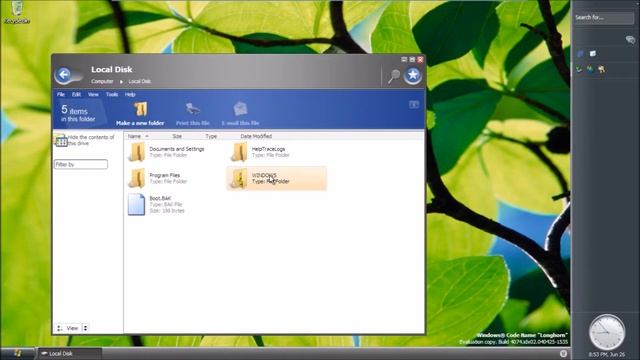Close the Local Disk window
640x360 pixels.
(420, 60)
